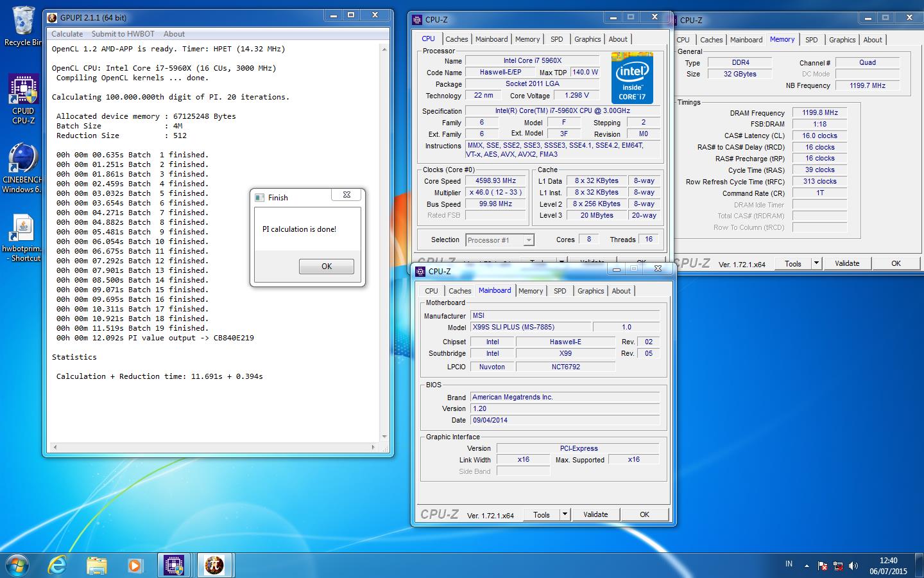Click the GPUPI window title icon
The image size is (924, 578).
[53, 18]
